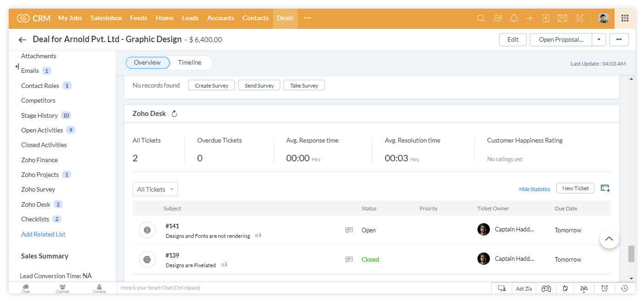
Task: Switch to the Overview view
Action: click(x=147, y=63)
